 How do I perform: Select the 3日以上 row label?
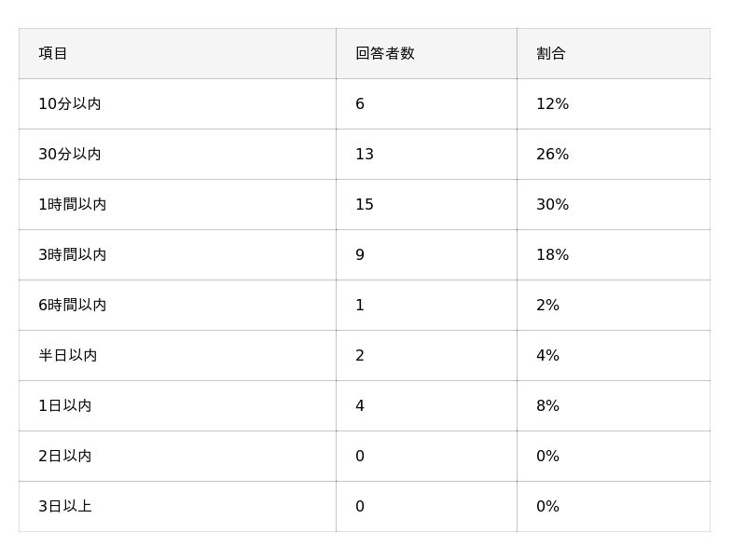65,507
